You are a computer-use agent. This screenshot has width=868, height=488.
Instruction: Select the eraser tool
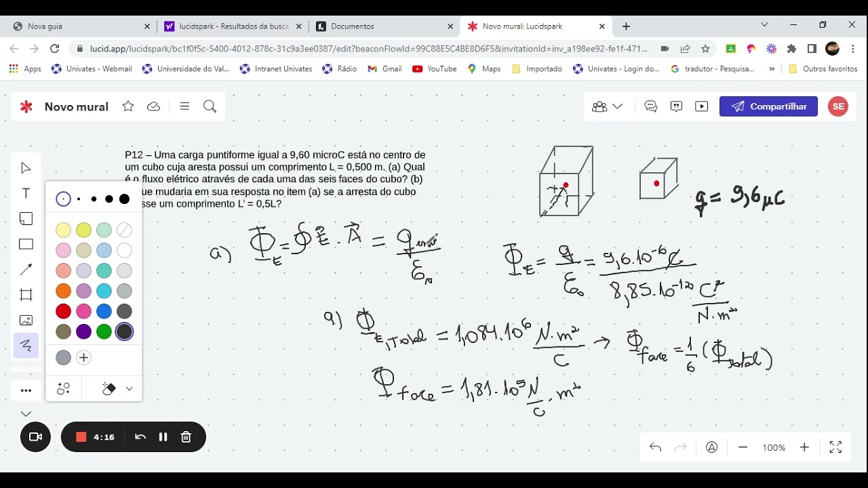(108, 389)
